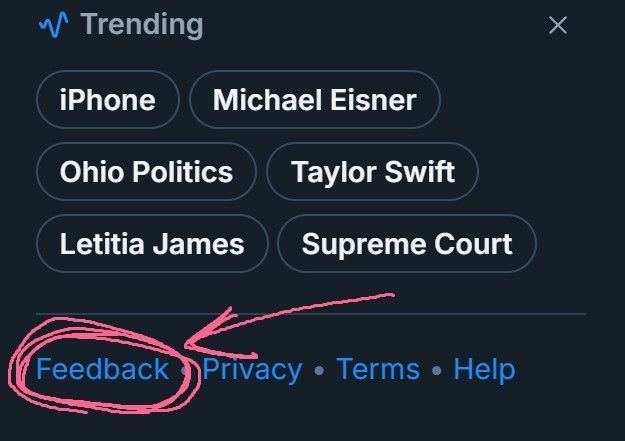This screenshot has height=441, width=625.
Task: View the Supreme Court trending topic
Action: (406, 244)
